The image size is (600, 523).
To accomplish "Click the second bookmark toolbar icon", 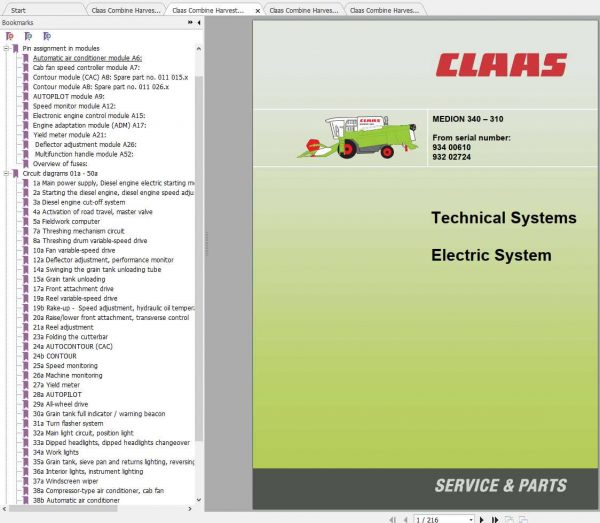I will point(28,36).
